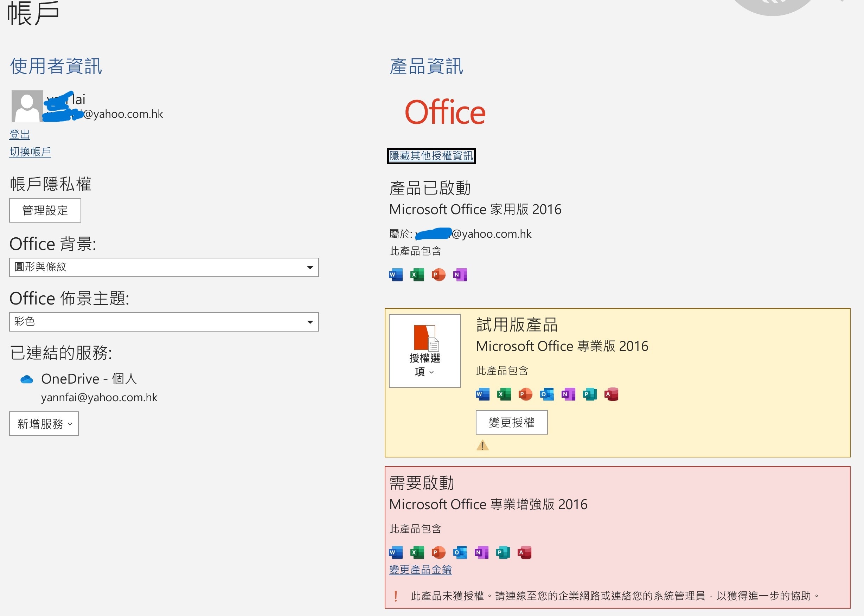This screenshot has width=864, height=616.
Task: Click Publisher icon in 試用版產品 panel
Action: click(x=590, y=394)
